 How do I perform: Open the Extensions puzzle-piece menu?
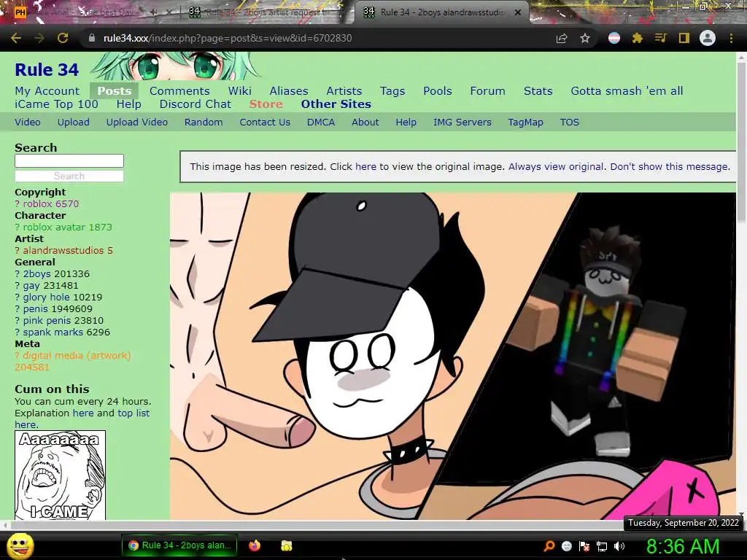coord(638,38)
